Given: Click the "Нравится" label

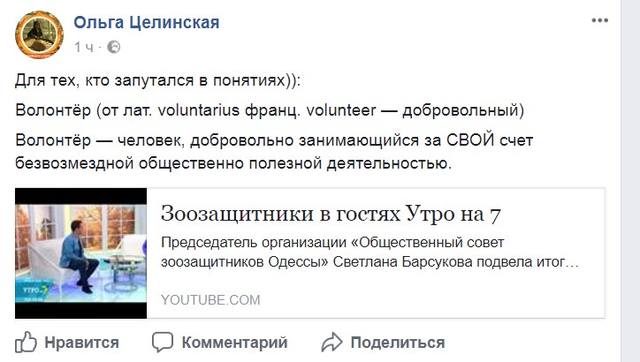Looking at the screenshot, I should [82, 342].
